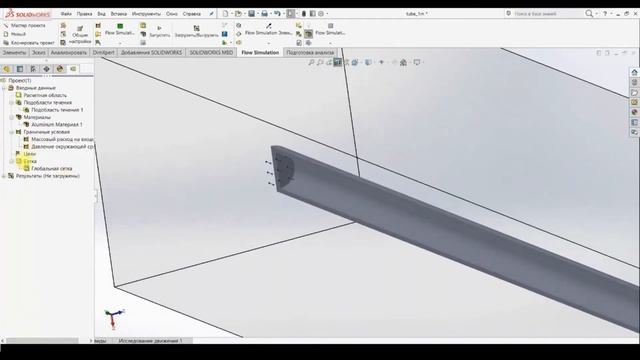Choose Клонировать проект

click(29, 43)
